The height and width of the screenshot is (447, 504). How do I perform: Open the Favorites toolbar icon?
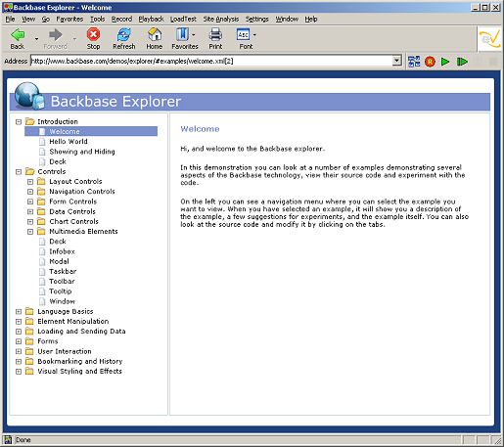click(182, 34)
